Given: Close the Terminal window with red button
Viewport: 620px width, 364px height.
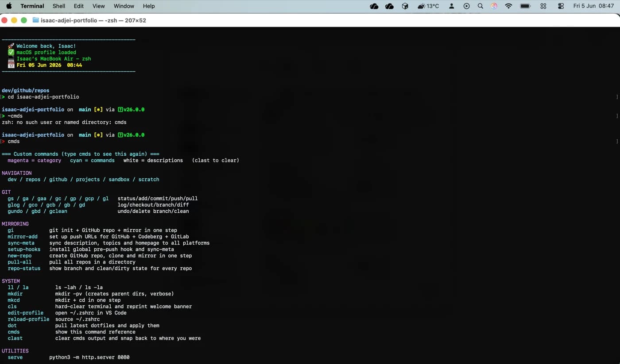Looking at the screenshot, I should point(4,20).
